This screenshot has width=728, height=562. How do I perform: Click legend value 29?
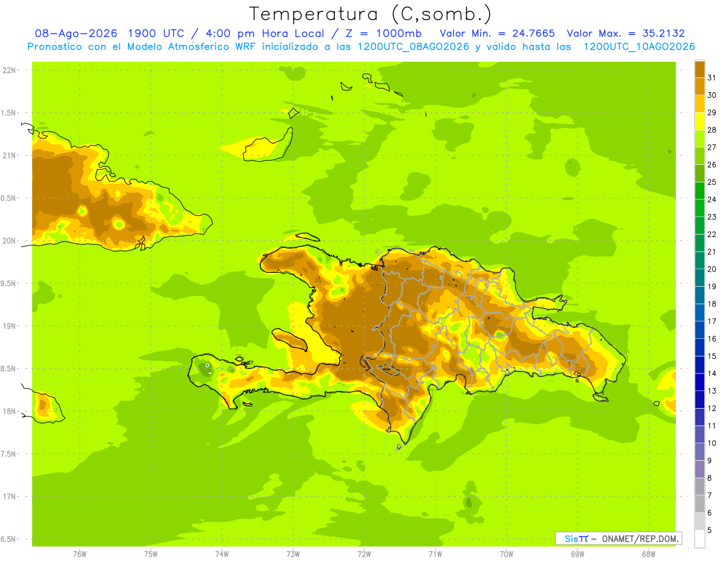tap(712, 112)
